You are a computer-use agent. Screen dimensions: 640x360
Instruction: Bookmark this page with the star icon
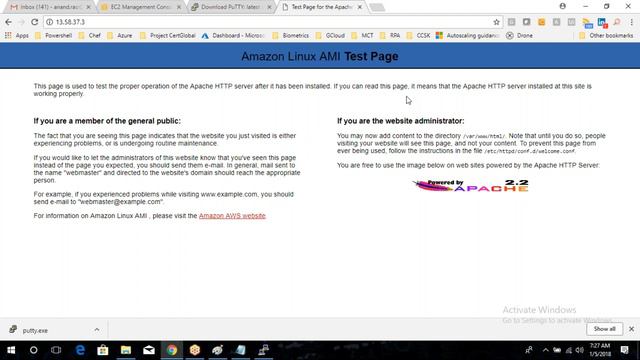coord(496,22)
